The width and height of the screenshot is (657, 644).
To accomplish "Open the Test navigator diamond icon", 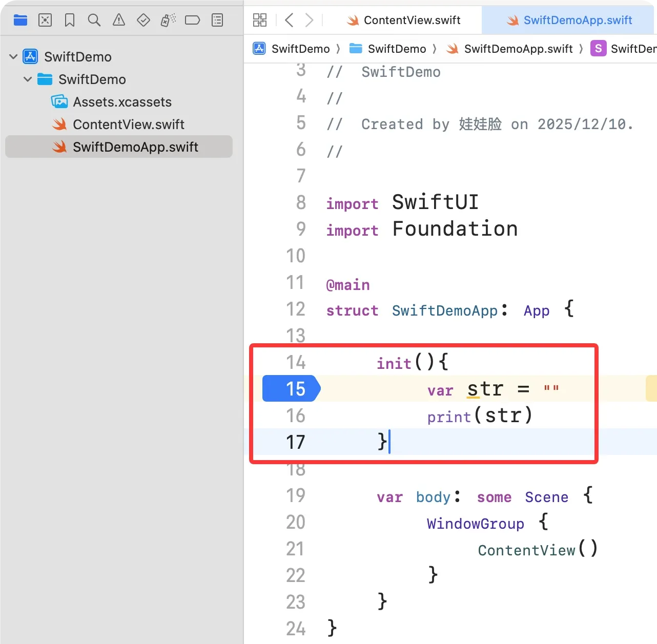I will (x=143, y=20).
